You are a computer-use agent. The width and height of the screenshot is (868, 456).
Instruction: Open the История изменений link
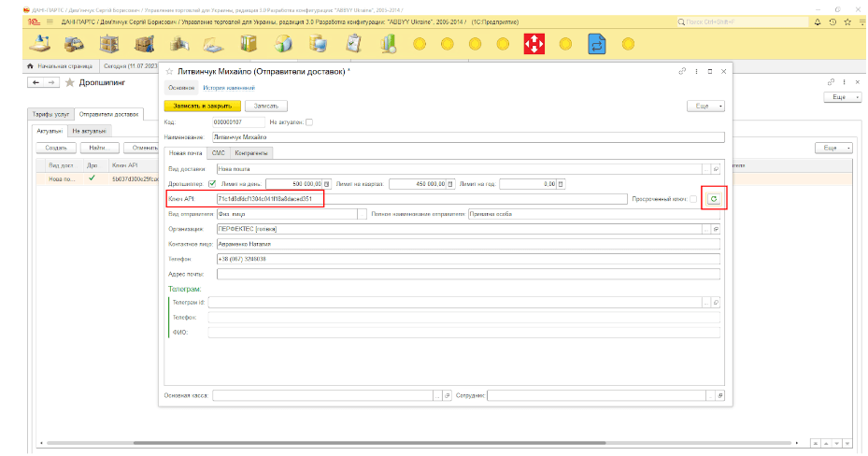click(x=229, y=88)
